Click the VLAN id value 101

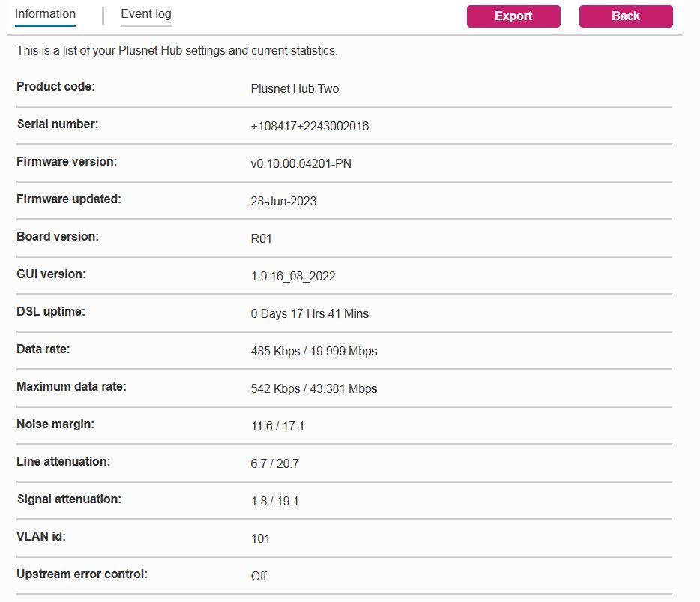click(x=260, y=538)
